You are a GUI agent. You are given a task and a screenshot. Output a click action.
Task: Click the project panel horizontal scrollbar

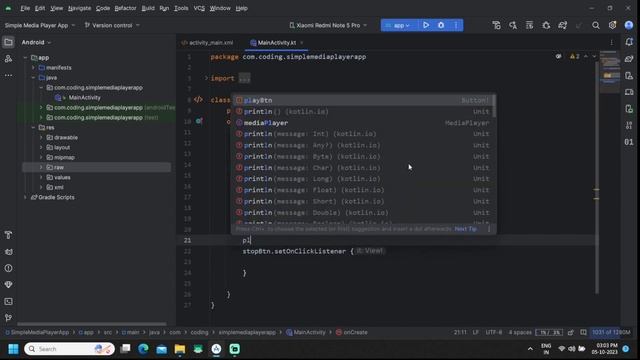(x=92, y=324)
